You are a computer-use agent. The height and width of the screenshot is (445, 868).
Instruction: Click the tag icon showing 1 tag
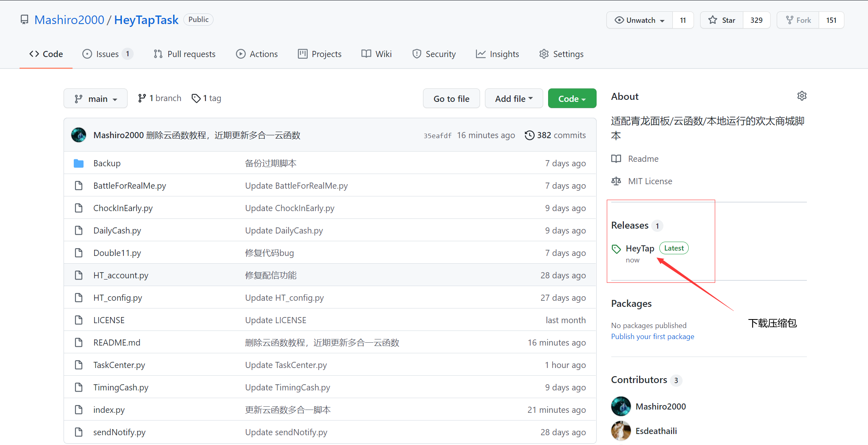[x=196, y=98]
